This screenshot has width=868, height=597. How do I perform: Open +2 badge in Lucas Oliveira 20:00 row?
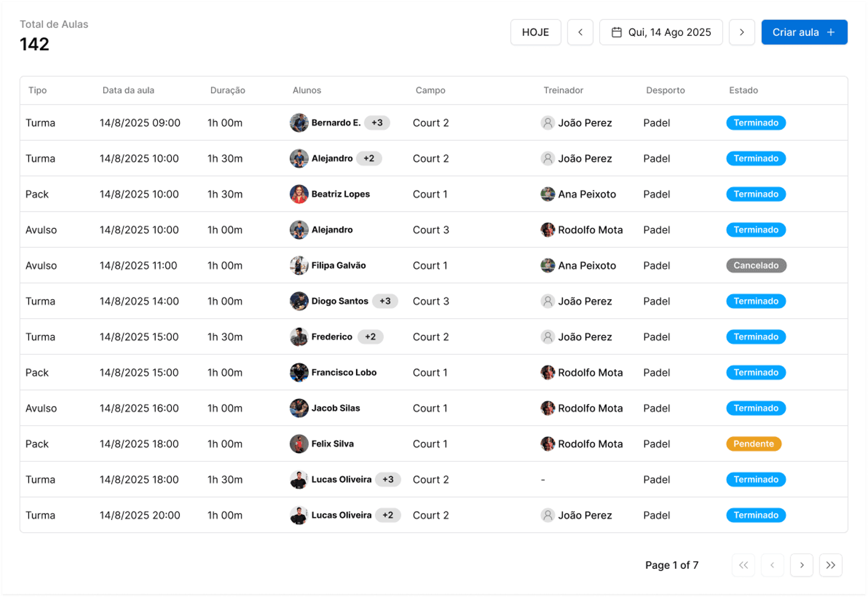[388, 515]
